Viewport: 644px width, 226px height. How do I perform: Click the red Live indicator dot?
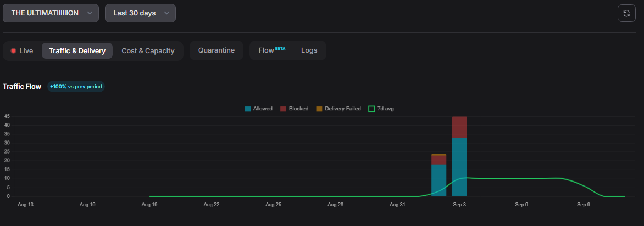tap(13, 51)
